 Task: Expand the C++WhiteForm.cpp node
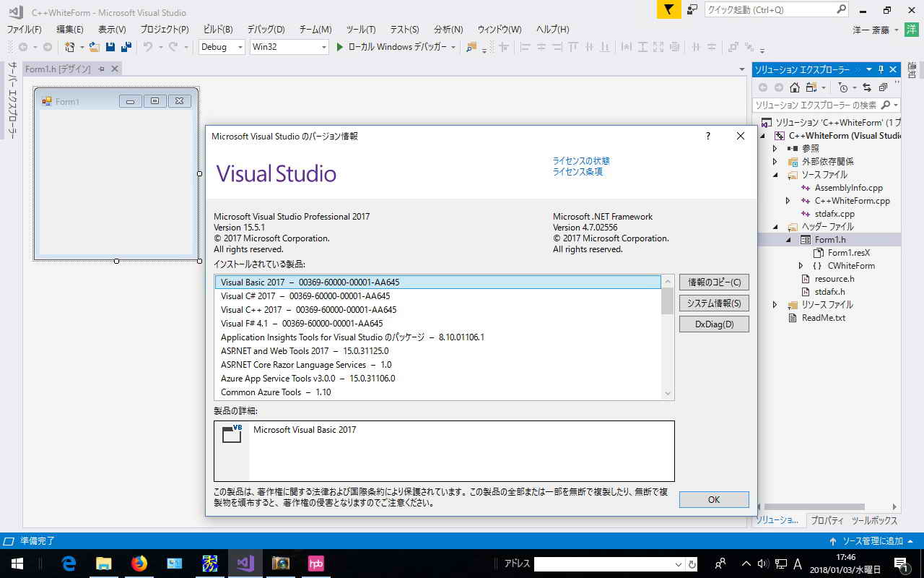tap(788, 201)
